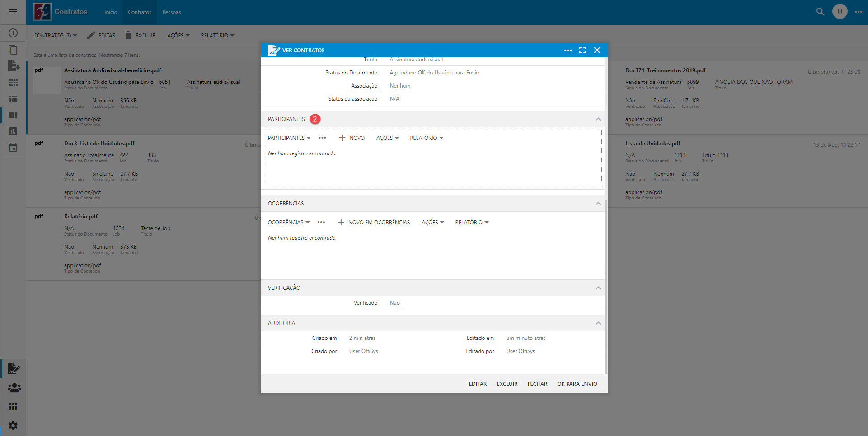Open the user avatar U menu

click(x=840, y=12)
